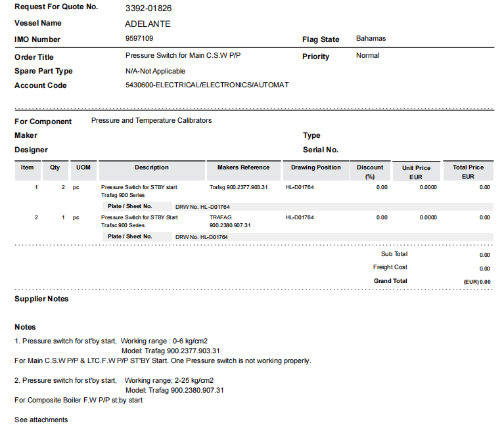Click the Spare Part Type value N/A-Not Applicable

click(x=155, y=71)
